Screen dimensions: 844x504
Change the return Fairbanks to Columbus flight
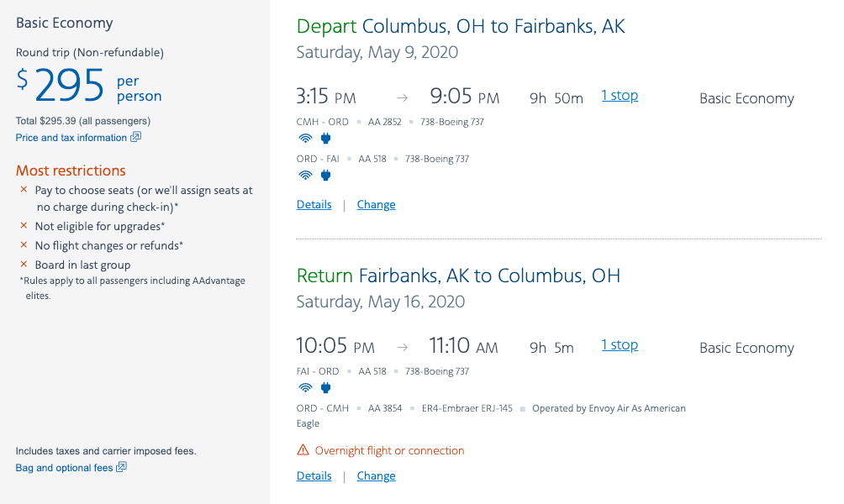[376, 476]
